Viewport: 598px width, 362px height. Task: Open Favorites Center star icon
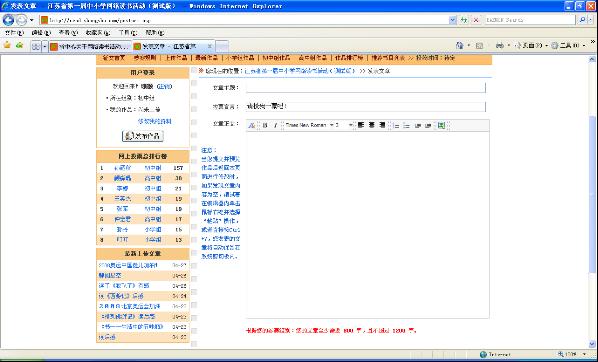[x=7, y=45]
